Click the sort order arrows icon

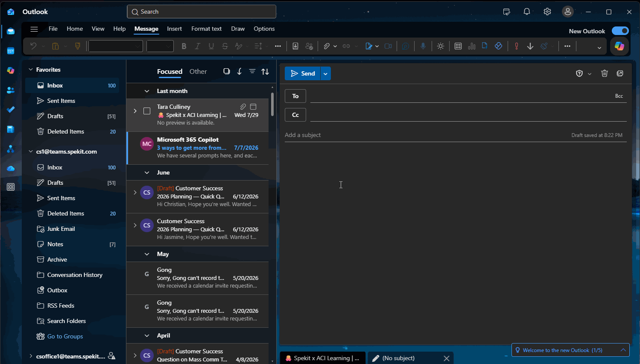(265, 71)
